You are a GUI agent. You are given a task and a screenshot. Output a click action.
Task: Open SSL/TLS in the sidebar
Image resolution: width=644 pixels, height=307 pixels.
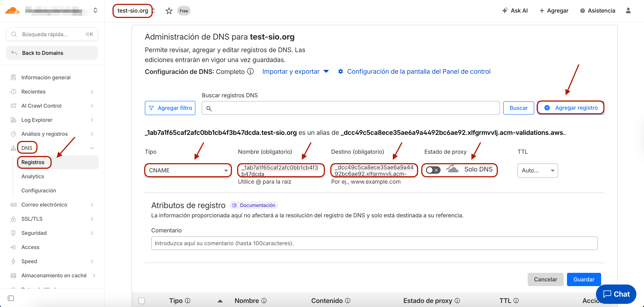point(32,219)
